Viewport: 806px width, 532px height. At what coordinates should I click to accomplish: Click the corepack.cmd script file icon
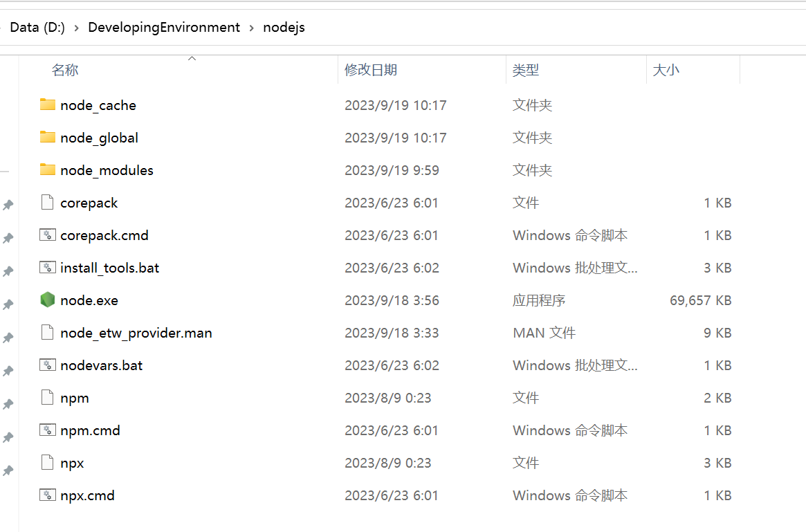pos(47,235)
